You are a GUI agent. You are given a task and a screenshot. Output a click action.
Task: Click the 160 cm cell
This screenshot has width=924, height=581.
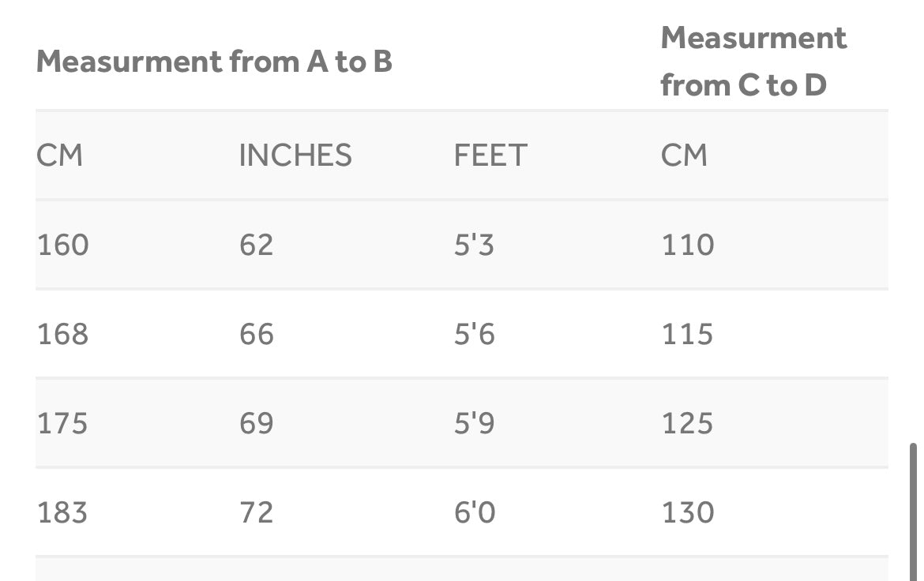63,245
